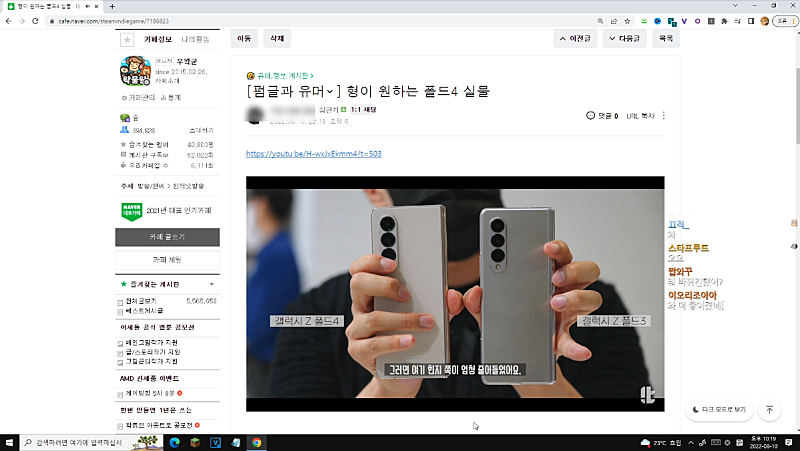Click the Chrome profile avatar
This screenshot has height=451, width=800.
click(764, 21)
